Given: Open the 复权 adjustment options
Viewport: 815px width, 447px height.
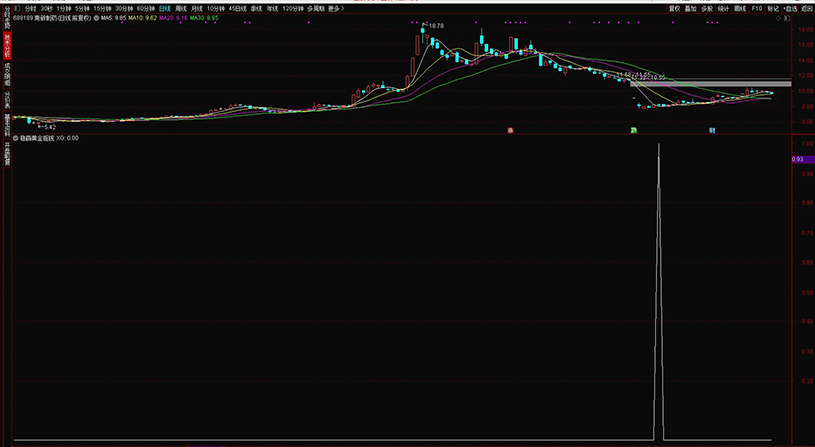Looking at the screenshot, I should click(x=674, y=8).
